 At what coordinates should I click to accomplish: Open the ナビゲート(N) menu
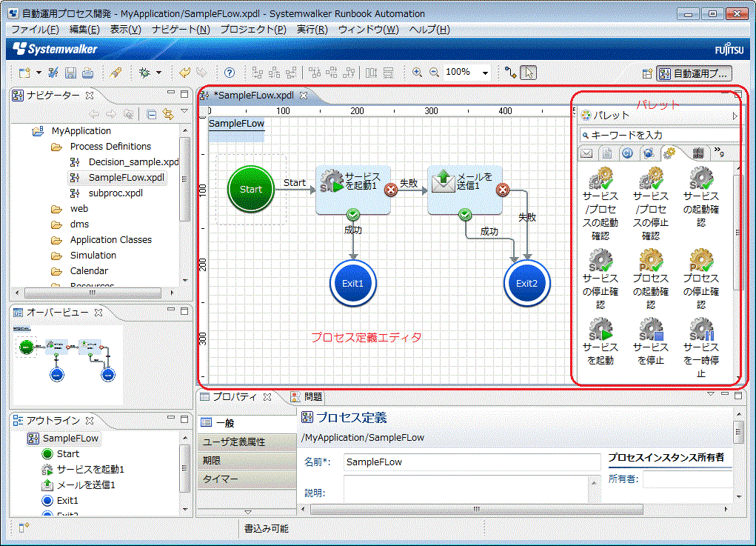[181, 30]
